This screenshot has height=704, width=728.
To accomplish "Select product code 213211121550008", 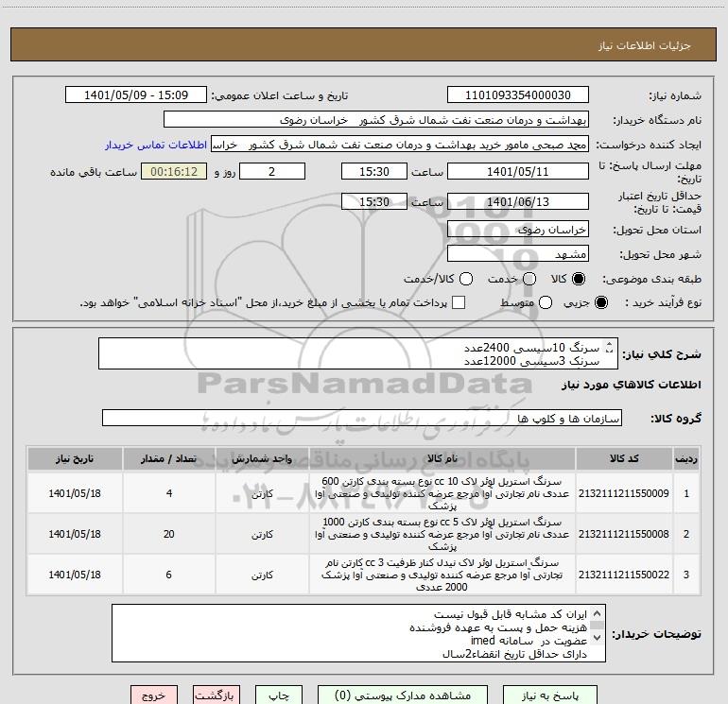I will [624, 534].
